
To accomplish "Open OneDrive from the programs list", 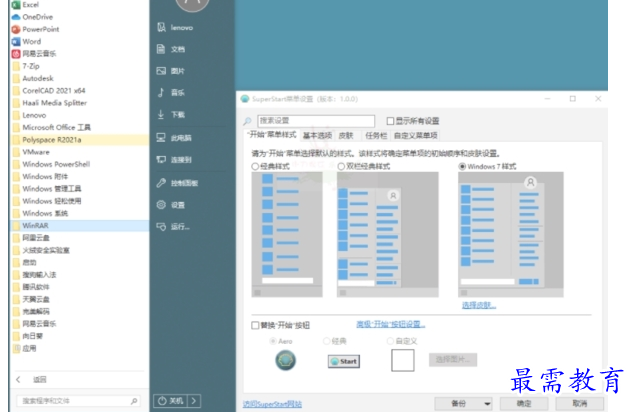I will (32, 17).
